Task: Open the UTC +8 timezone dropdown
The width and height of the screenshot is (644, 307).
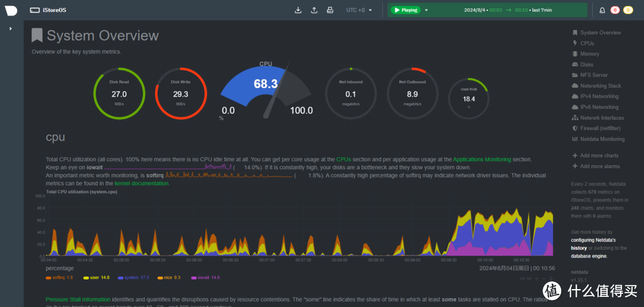Action: tap(359, 10)
